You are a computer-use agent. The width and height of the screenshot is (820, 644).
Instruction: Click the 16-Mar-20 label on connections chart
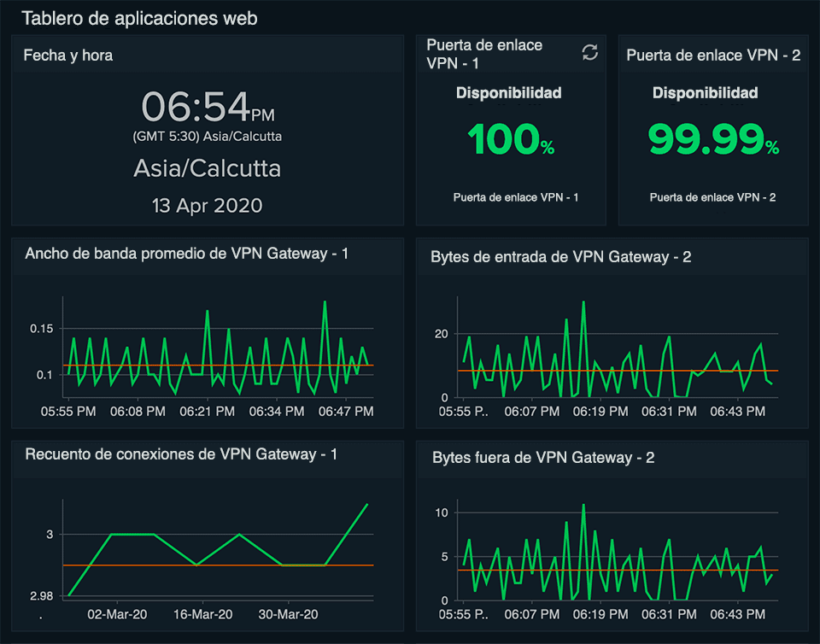pyautogui.click(x=203, y=614)
